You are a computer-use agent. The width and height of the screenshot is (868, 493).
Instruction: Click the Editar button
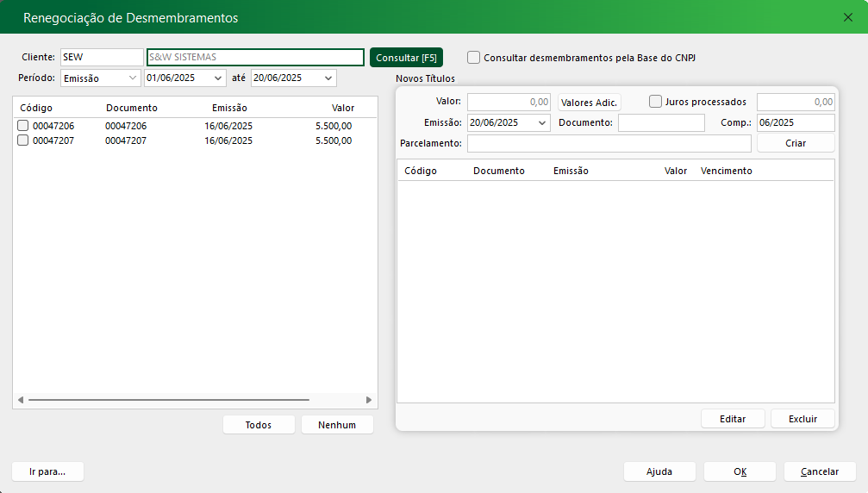(733, 419)
